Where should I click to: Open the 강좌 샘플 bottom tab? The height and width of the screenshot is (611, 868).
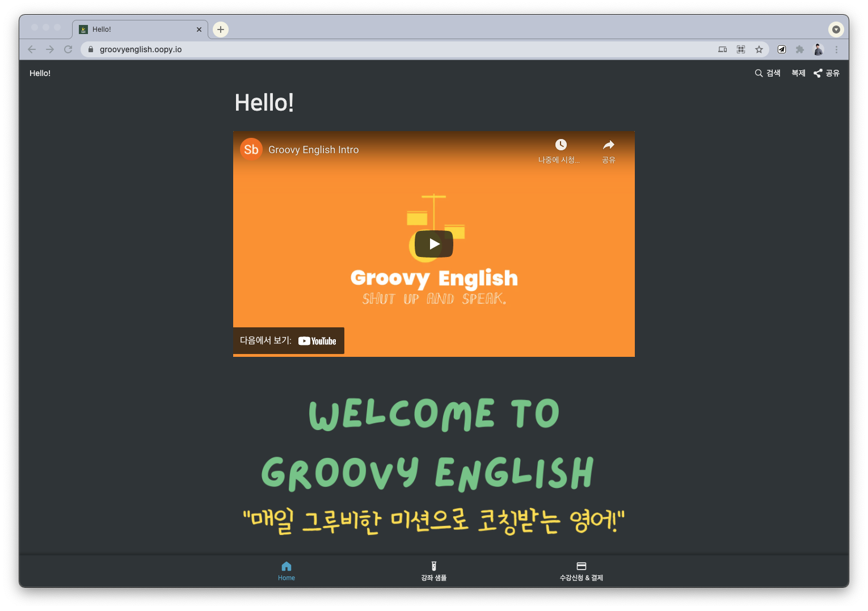[x=434, y=571]
